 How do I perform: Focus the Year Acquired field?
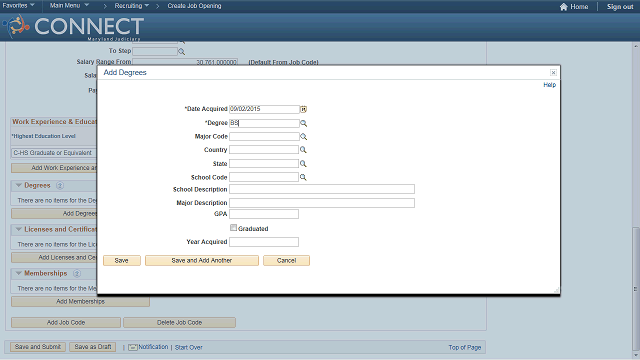[x=264, y=242]
